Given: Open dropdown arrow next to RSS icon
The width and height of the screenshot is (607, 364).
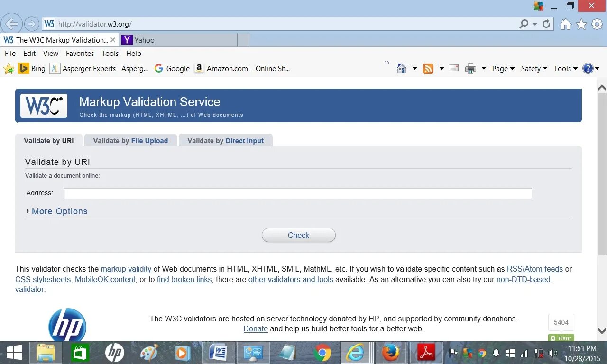Looking at the screenshot, I should click(441, 69).
